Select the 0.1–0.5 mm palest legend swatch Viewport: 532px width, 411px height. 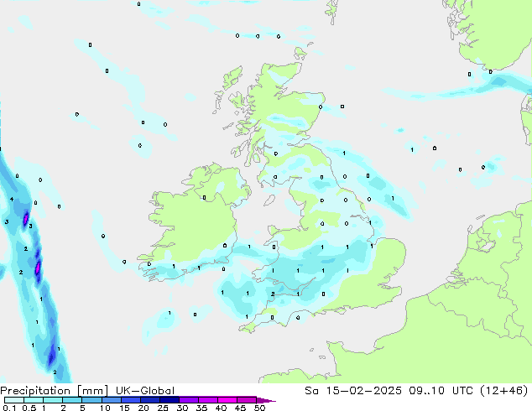pos(14,400)
